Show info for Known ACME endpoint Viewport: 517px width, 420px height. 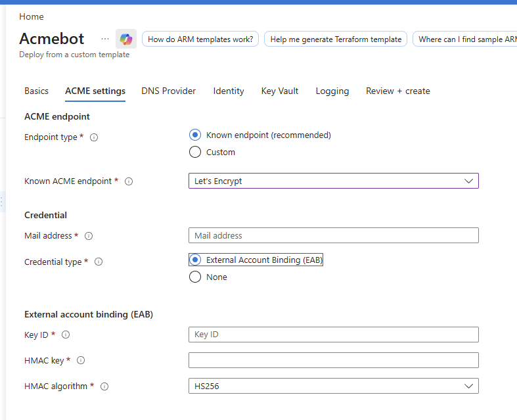tap(129, 181)
